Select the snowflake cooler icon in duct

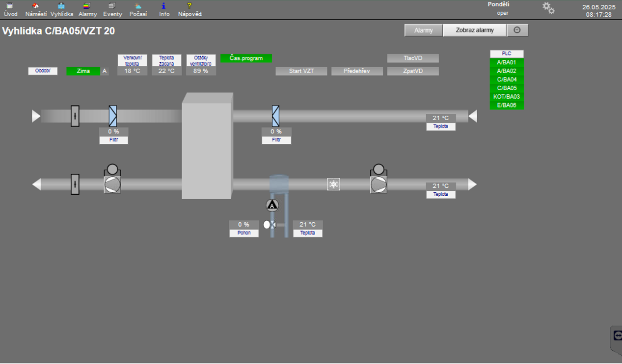coord(333,184)
